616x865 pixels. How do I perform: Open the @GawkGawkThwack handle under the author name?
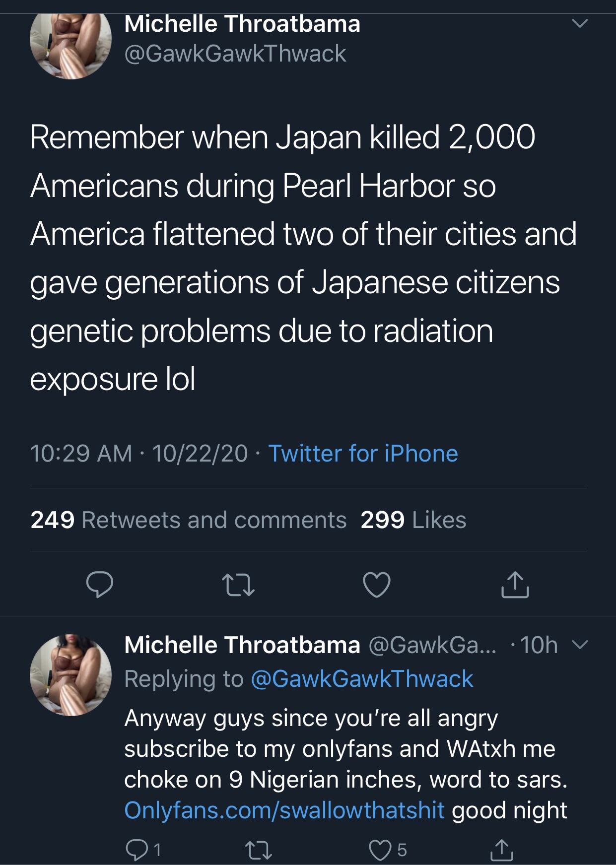235,54
